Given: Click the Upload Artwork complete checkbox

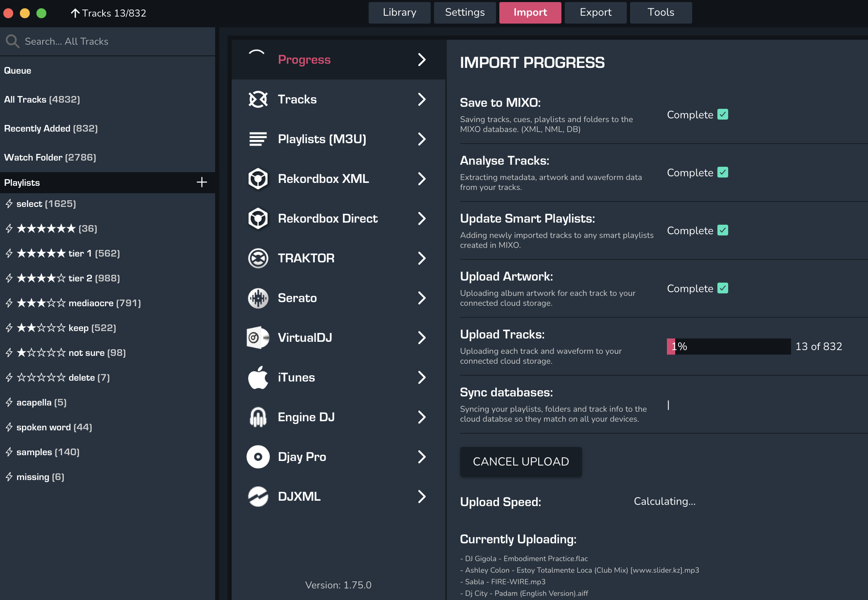Looking at the screenshot, I should (723, 288).
